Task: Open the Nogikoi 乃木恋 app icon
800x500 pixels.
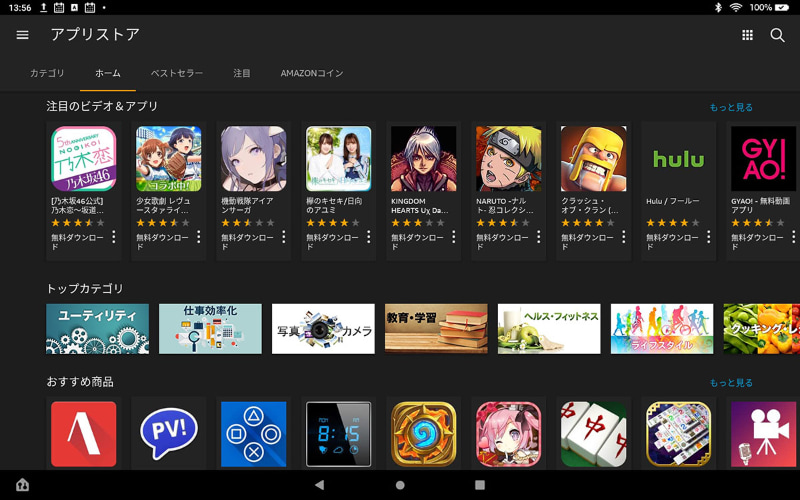Action: pos(84,159)
